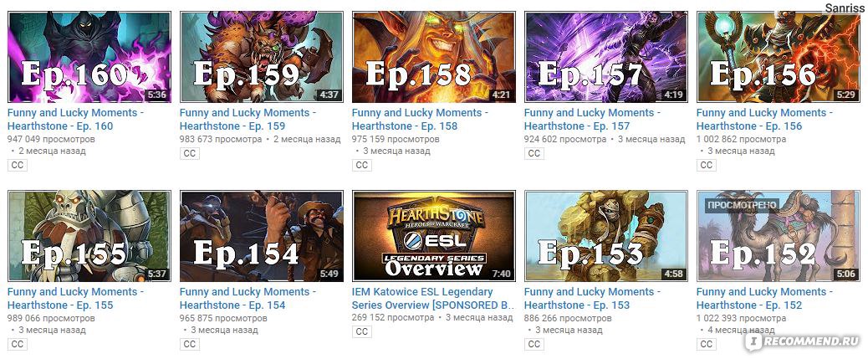Viewport: 868px width, 359px height.
Task: Click the 5:49 duration badge on Ep. 154
Action: tap(329, 274)
